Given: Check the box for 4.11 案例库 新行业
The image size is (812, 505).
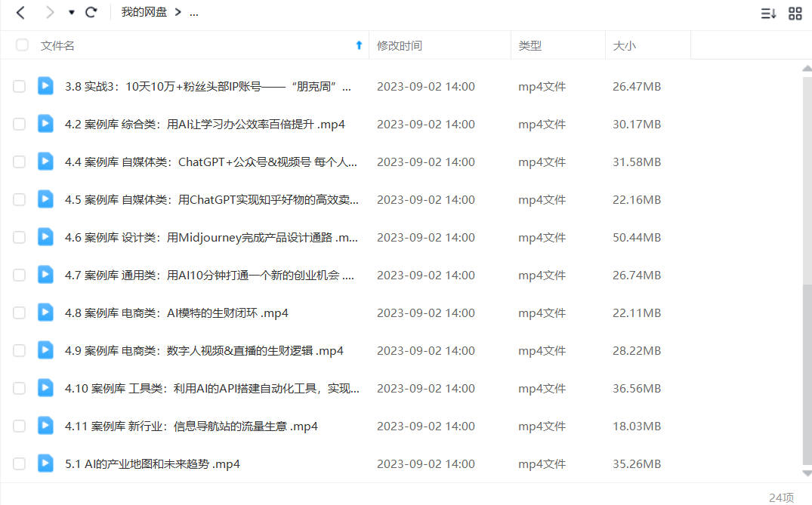Looking at the screenshot, I should coord(19,426).
